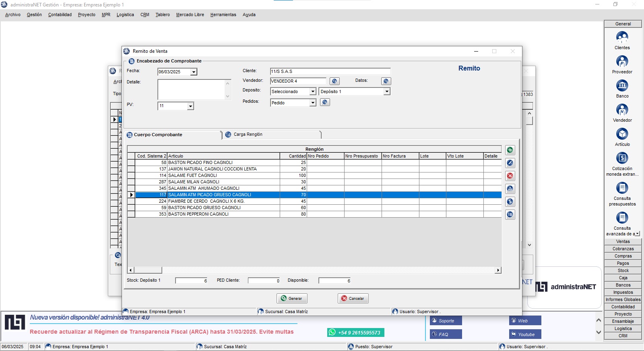The width and height of the screenshot is (644, 351).
Task: Select the SALAME MILAN CAGNOLI row
Action: [314, 182]
